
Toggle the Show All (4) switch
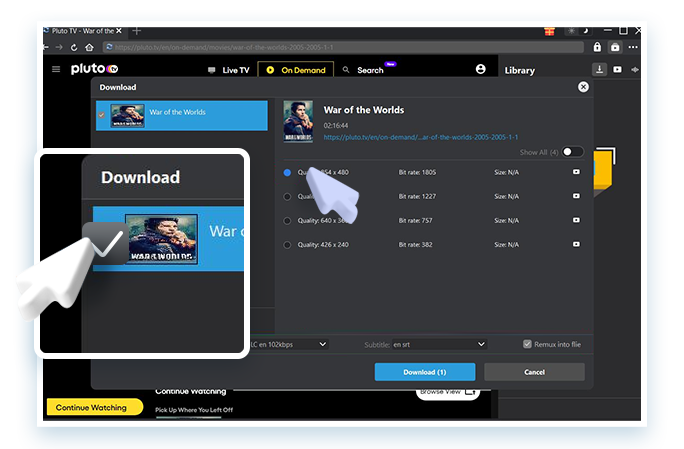572,152
